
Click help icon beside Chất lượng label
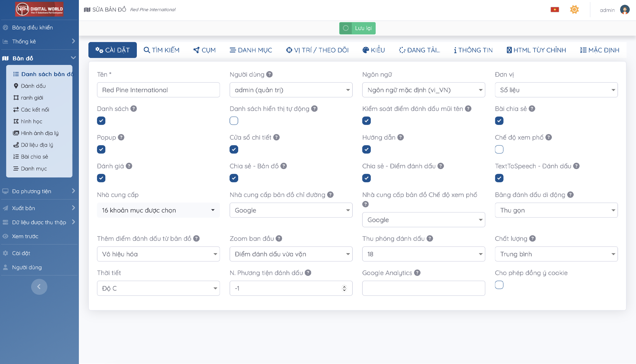click(532, 239)
